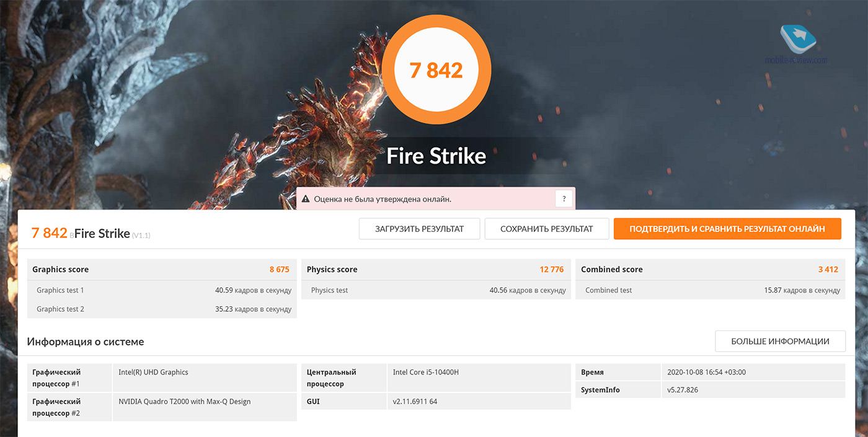868x437 pixels.
Task: Click the question mark help button
Action: [x=564, y=199]
